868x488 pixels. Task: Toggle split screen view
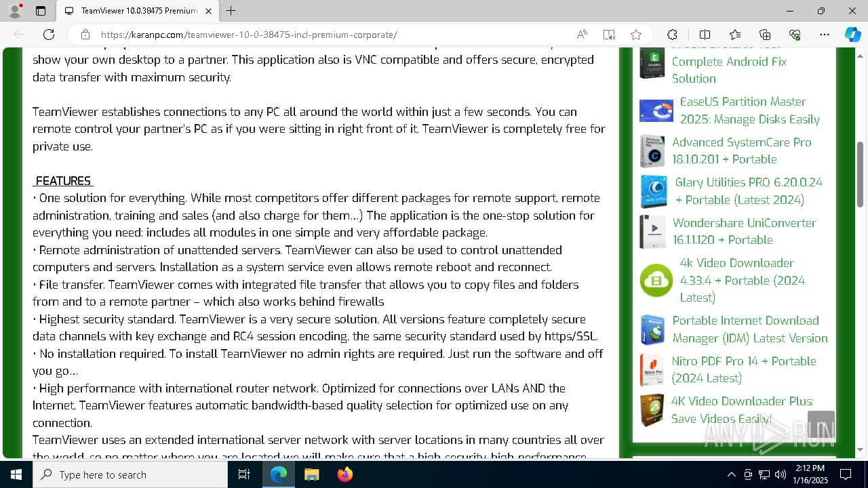[x=705, y=35]
